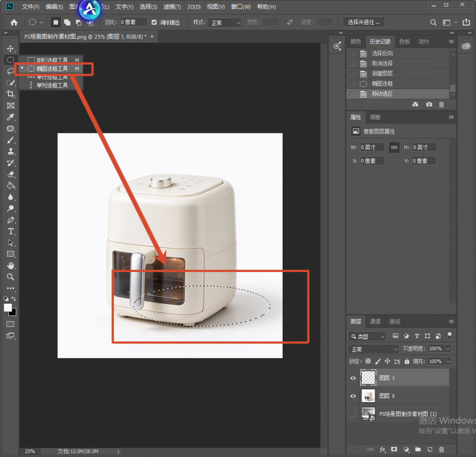Select the Horizontal Type tool
Screen dimensions: 476x457
tap(11, 232)
